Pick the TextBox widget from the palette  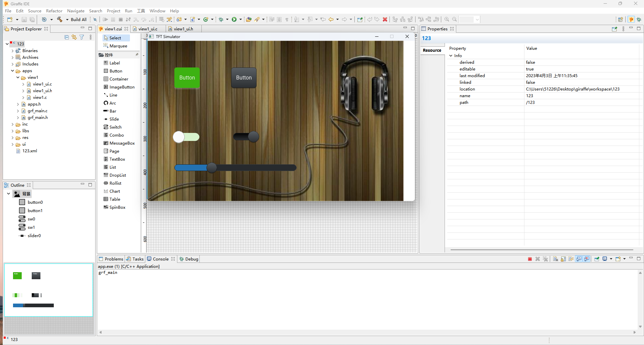(x=117, y=159)
